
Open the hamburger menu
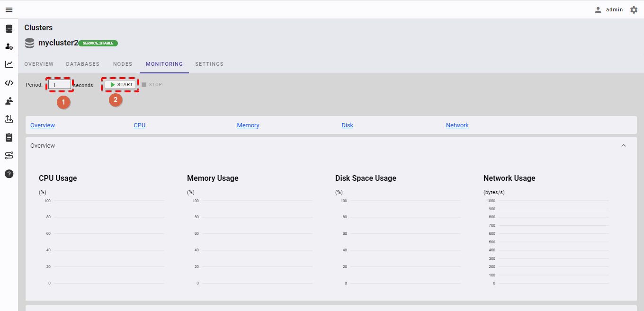pyautogui.click(x=9, y=10)
